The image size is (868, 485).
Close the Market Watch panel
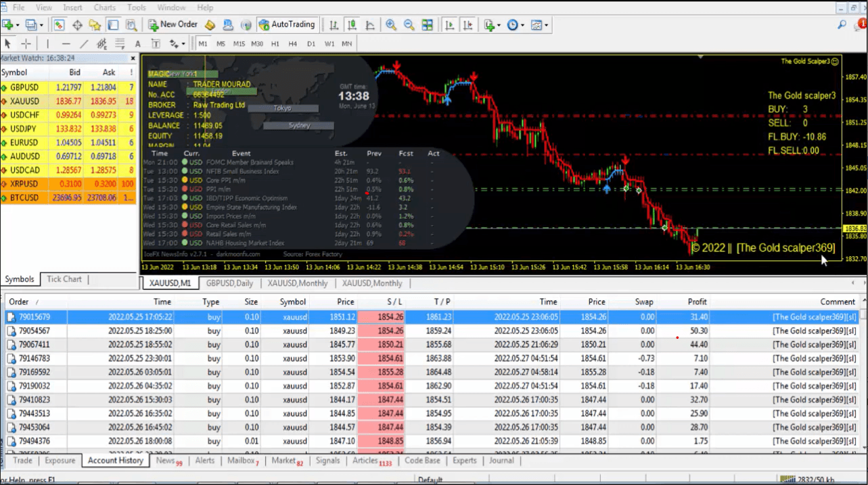click(132, 59)
